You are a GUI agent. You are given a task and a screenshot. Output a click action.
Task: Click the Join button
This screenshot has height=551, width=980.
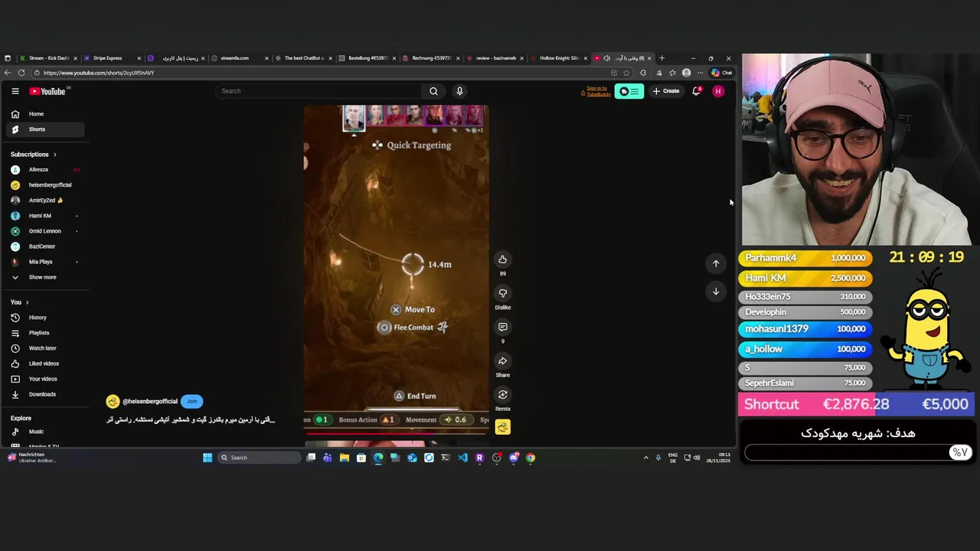coord(191,401)
